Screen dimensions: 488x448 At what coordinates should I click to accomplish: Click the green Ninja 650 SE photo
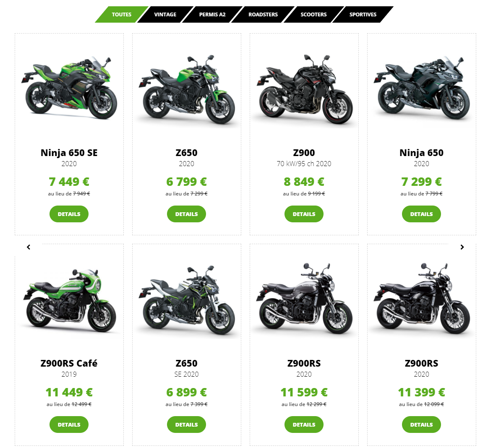tap(69, 88)
